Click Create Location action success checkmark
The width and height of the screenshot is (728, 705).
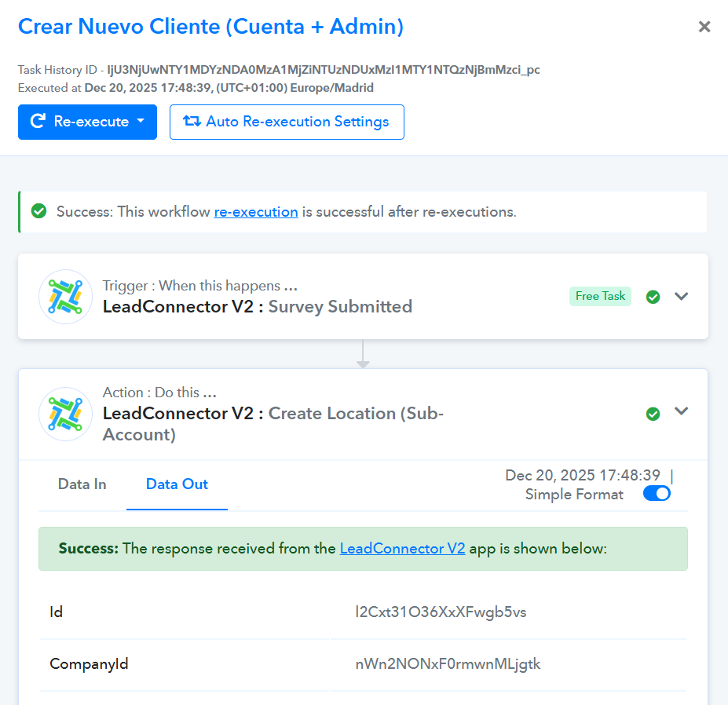coord(653,413)
